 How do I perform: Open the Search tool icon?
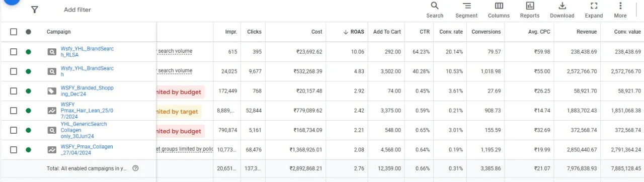[x=435, y=6]
